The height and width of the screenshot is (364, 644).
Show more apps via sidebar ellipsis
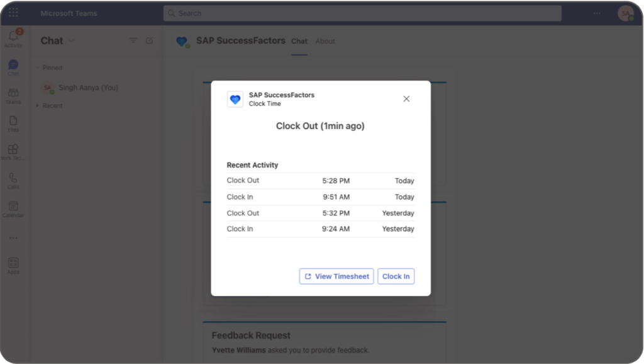click(13, 237)
